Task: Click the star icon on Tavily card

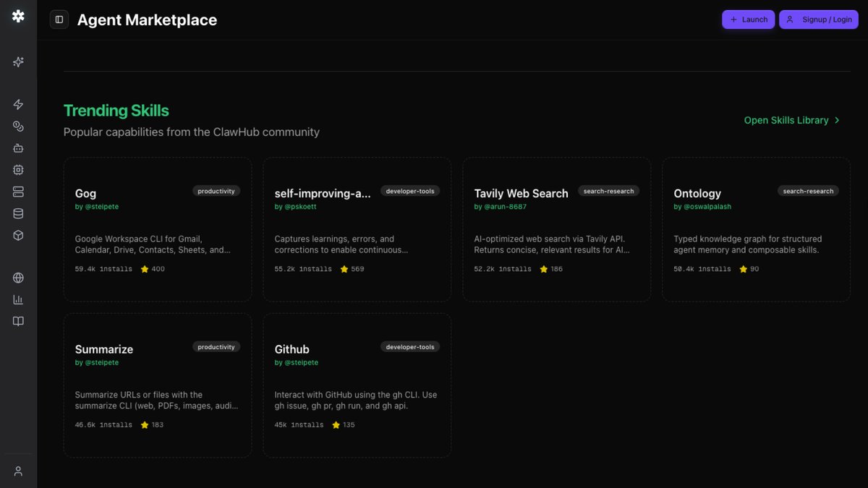Action: click(543, 269)
